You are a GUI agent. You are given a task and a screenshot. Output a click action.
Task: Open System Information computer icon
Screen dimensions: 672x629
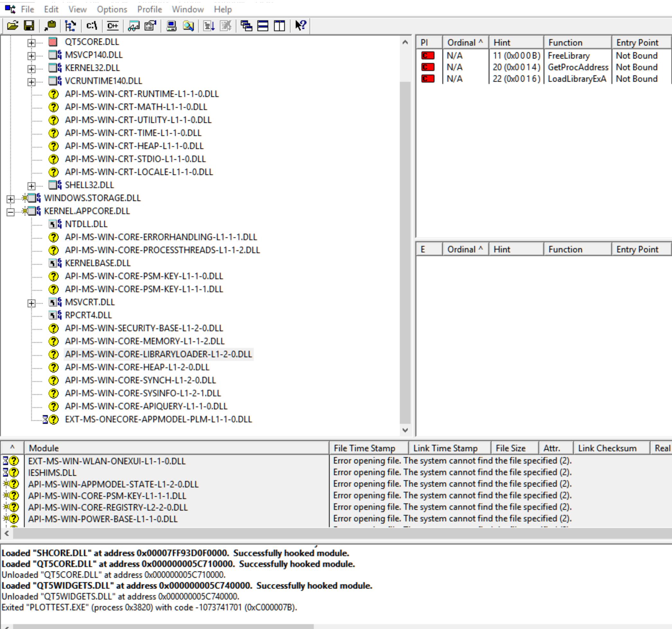pyautogui.click(x=172, y=26)
